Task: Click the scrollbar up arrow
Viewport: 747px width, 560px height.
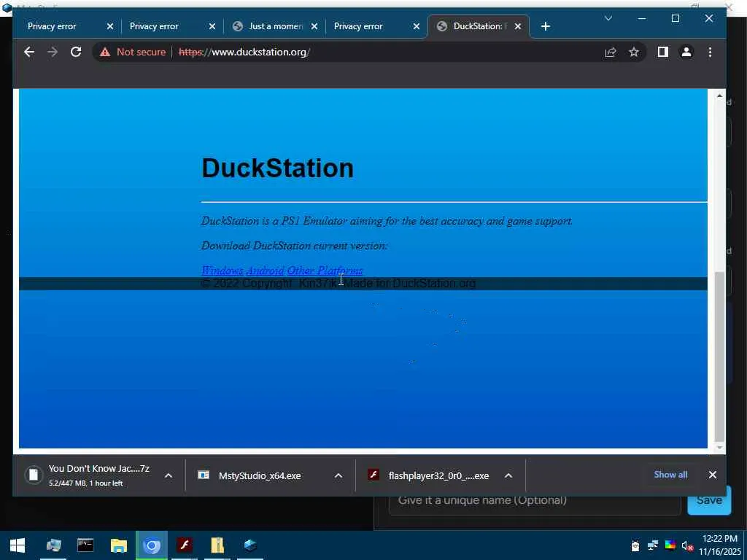Action: tap(719, 96)
